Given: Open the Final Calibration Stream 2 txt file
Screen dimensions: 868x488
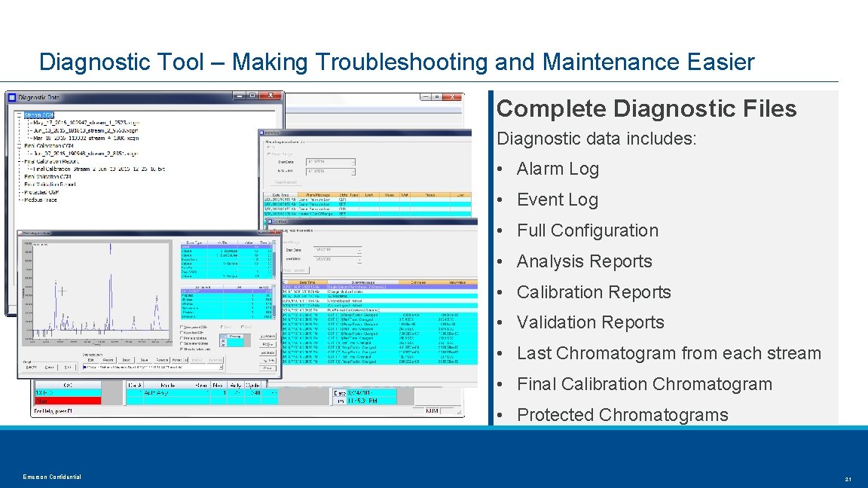Looking at the screenshot, I should click(x=99, y=169).
